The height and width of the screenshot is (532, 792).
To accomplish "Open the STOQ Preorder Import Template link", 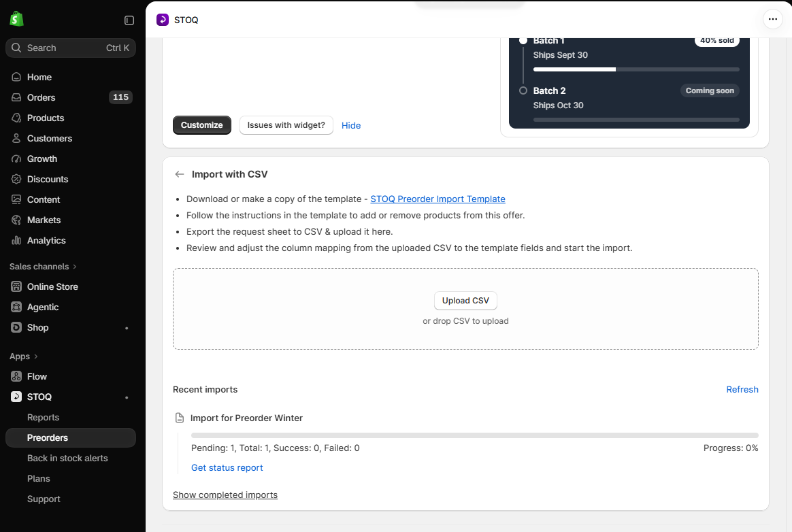I will coord(438,199).
